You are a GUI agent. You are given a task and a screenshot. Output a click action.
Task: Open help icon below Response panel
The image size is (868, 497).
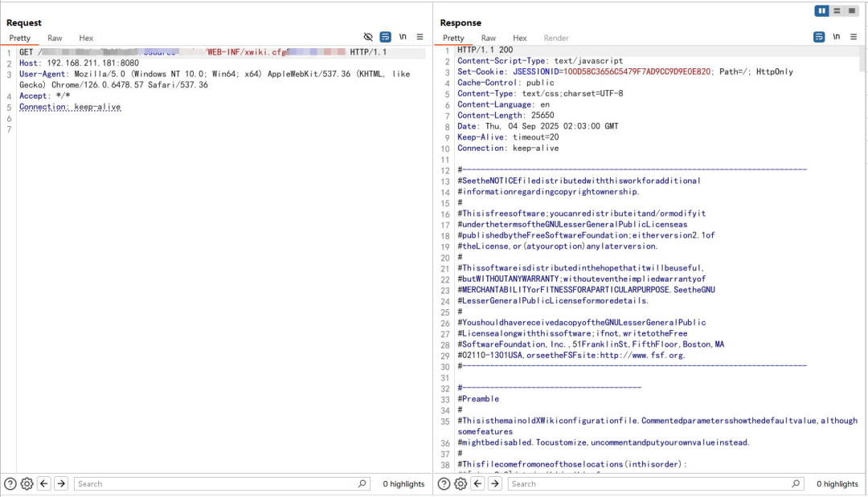point(444,483)
